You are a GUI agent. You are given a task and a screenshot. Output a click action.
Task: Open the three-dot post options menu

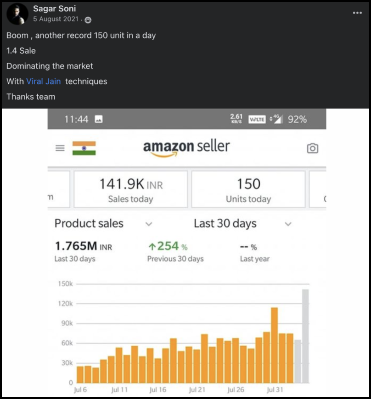pos(357,13)
